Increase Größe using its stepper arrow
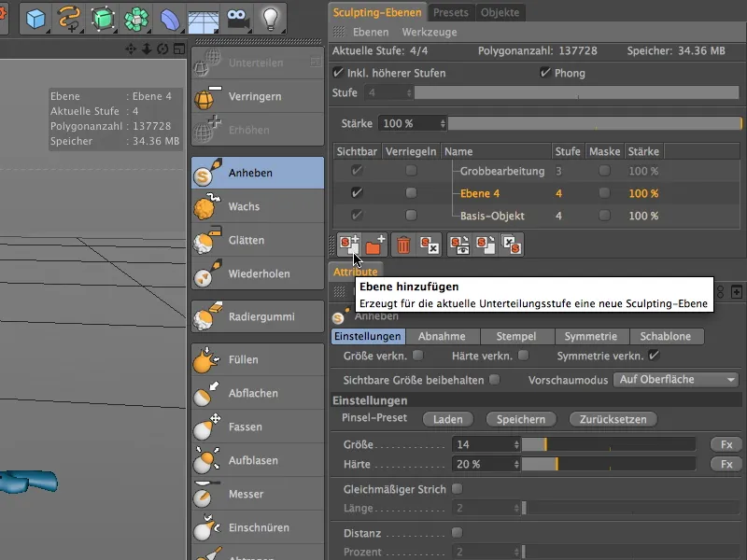Image resolution: width=747 pixels, height=560 pixels. [515, 441]
